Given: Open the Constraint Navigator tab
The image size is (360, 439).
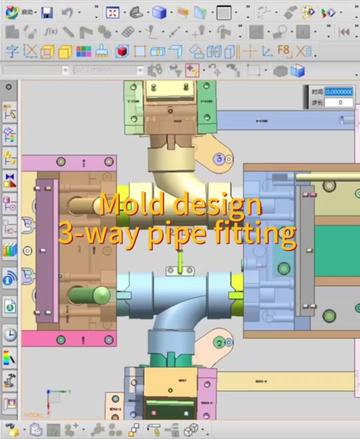Looking at the screenshot, I should [10, 135].
